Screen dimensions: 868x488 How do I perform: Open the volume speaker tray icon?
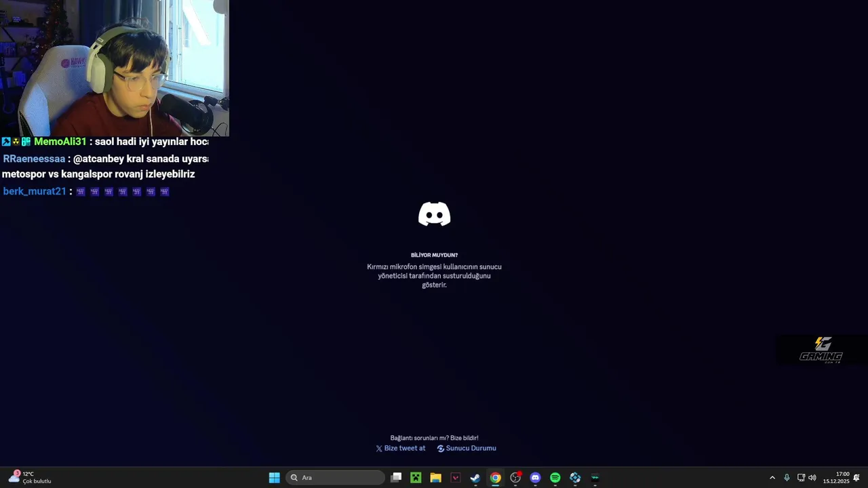[x=812, y=478]
